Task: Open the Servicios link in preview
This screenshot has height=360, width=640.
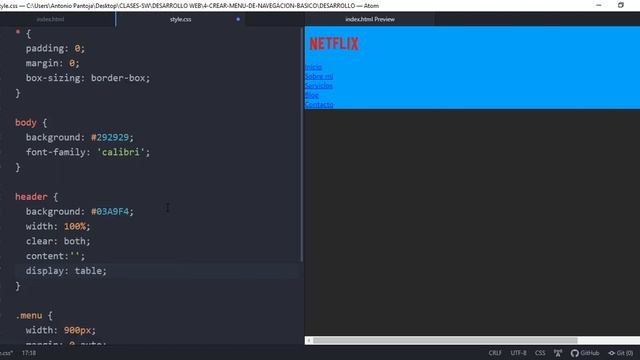Action: click(319, 86)
